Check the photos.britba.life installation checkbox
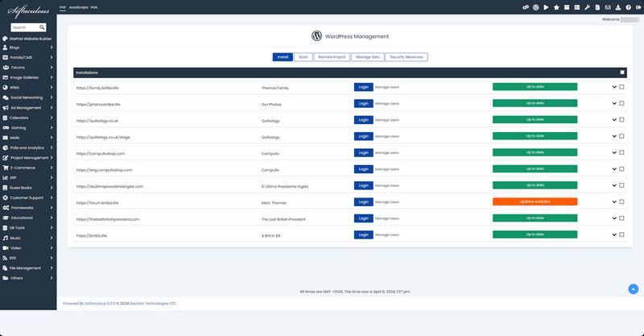The width and height of the screenshot is (644, 336). coord(621,103)
